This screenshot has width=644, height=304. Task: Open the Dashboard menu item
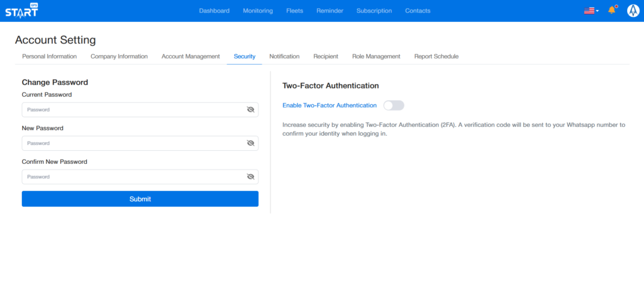[x=214, y=11]
